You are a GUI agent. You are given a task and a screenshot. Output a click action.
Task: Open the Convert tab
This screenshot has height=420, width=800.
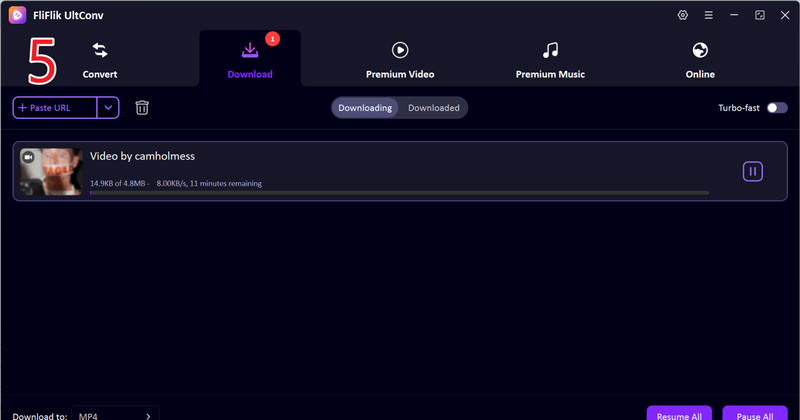100,60
